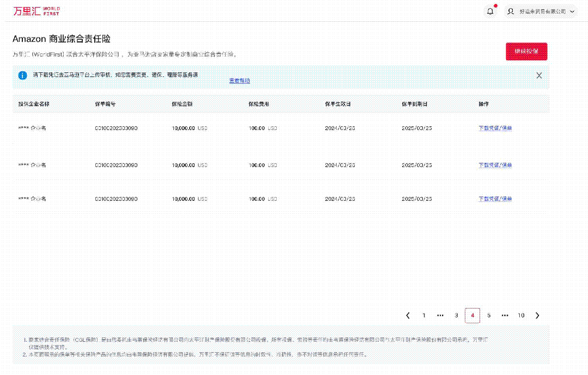Screen dimensions: 588x375
Task: Click 2025/03/25 date in second row
Action: click(417, 165)
